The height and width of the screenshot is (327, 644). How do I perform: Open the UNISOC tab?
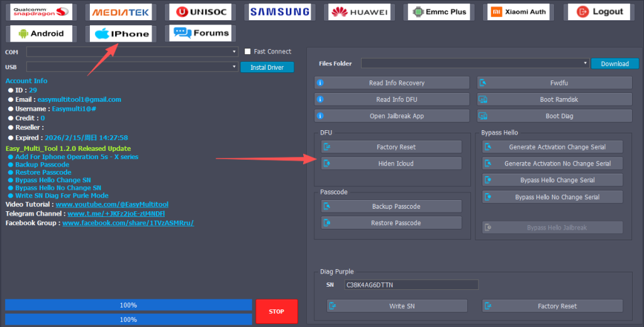(201, 12)
